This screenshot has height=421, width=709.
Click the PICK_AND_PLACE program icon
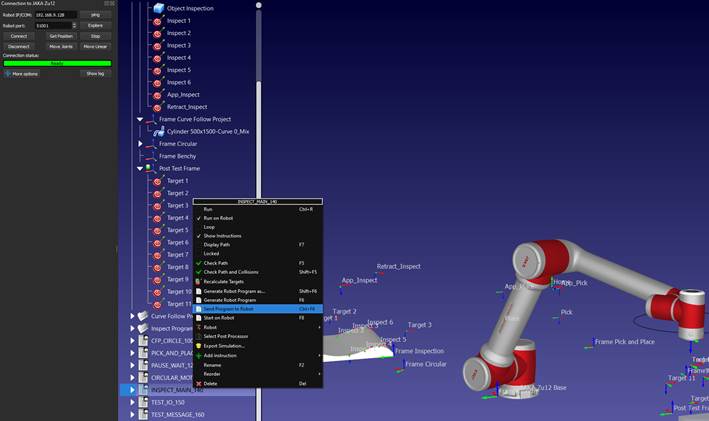[x=142, y=353]
